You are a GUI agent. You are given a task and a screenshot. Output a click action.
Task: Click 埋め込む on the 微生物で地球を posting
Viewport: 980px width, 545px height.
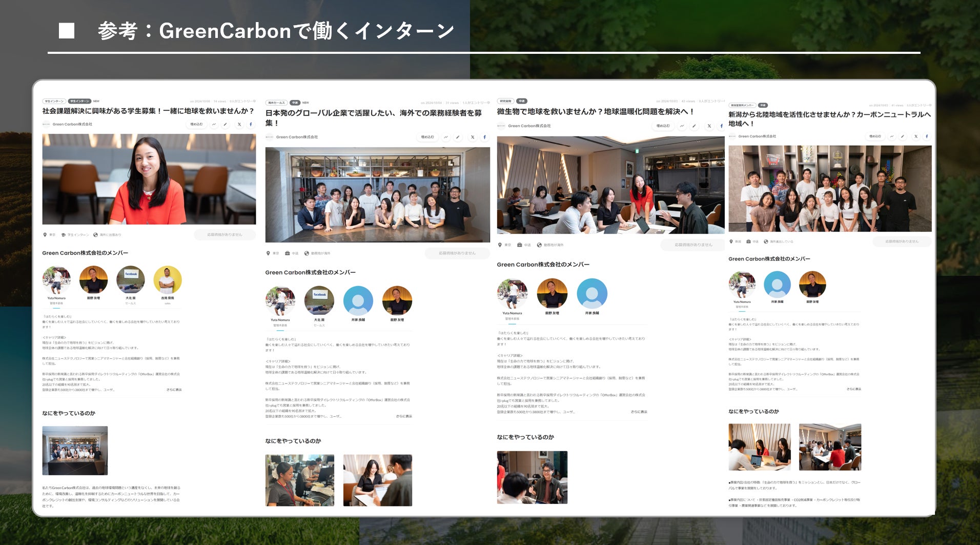[x=663, y=126]
